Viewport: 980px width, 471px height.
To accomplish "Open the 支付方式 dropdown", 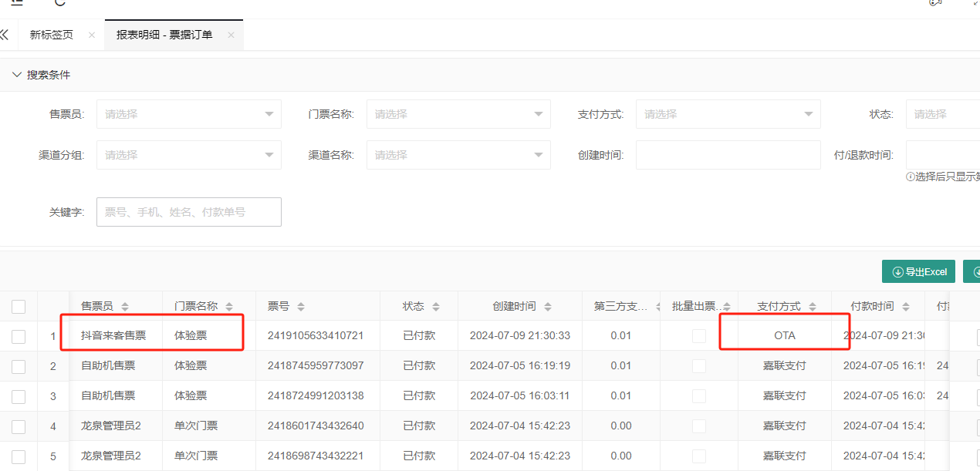I will click(728, 113).
